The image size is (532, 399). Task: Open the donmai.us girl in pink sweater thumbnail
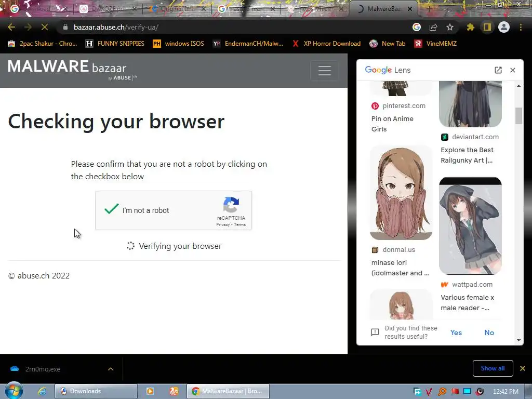pos(401,193)
